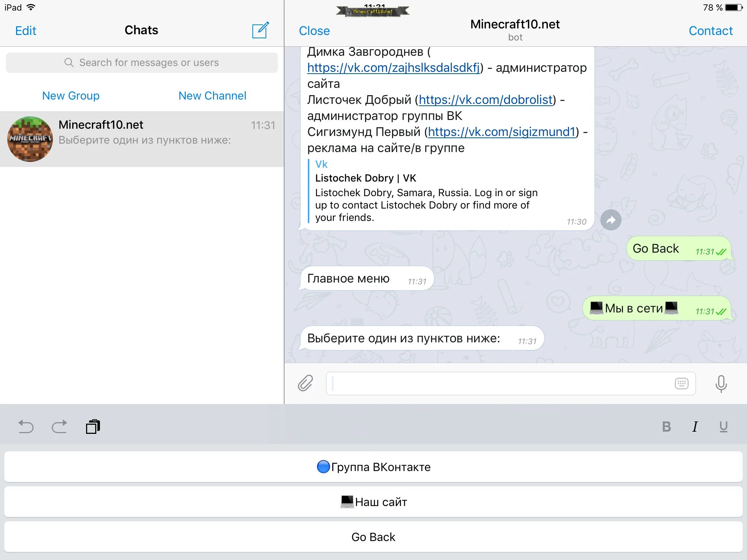
Task: Choose the Наш сайт keyboard option
Action: coord(373,502)
